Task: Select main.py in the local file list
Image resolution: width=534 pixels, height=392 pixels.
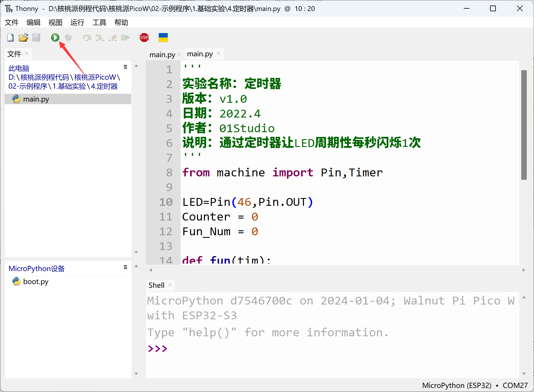Action: tap(36, 99)
